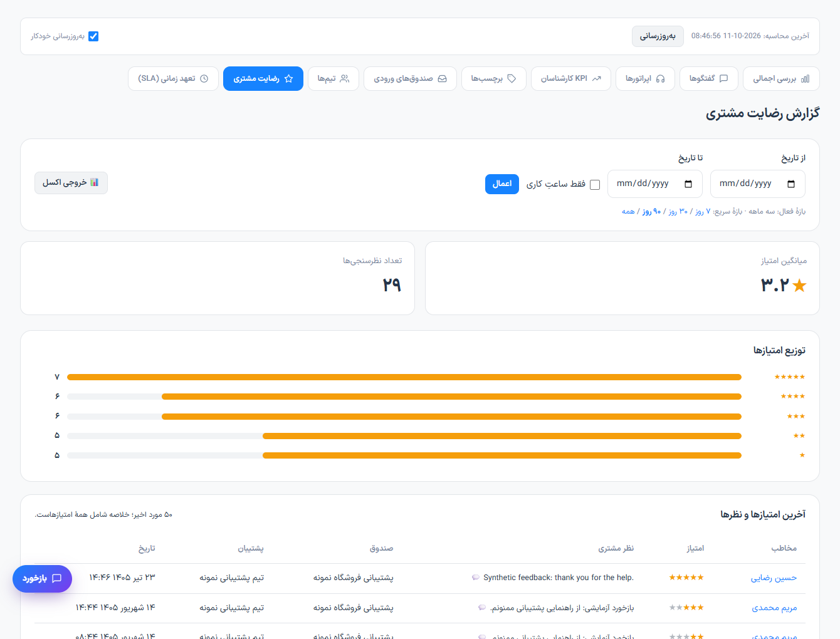The image size is (840, 639).
Task: Click the به‌روزرسانی refresh button
Action: (658, 36)
